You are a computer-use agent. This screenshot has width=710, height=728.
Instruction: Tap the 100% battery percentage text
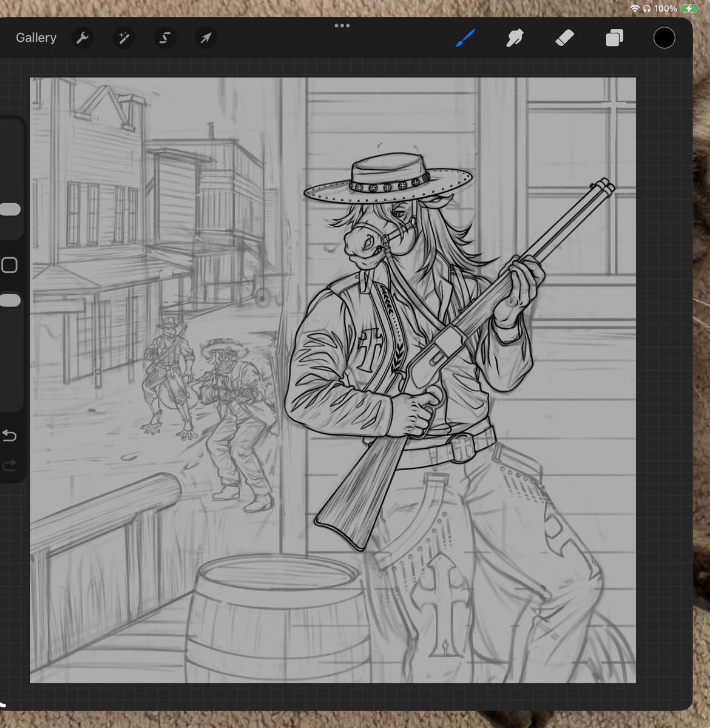666,8
